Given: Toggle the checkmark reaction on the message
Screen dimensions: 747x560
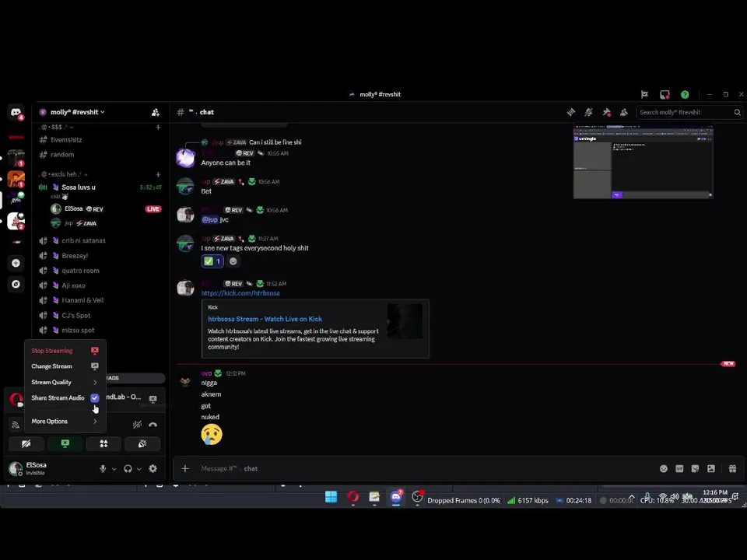Looking at the screenshot, I should click(212, 261).
